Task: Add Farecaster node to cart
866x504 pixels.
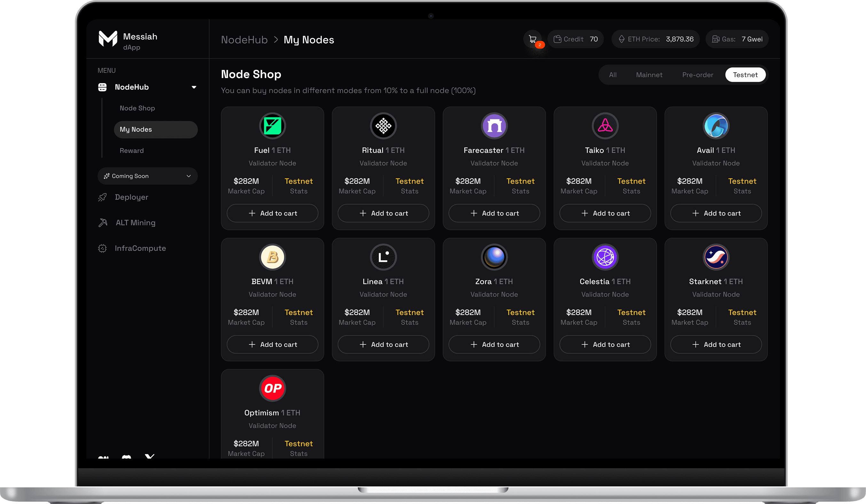Action: click(x=494, y=213)
